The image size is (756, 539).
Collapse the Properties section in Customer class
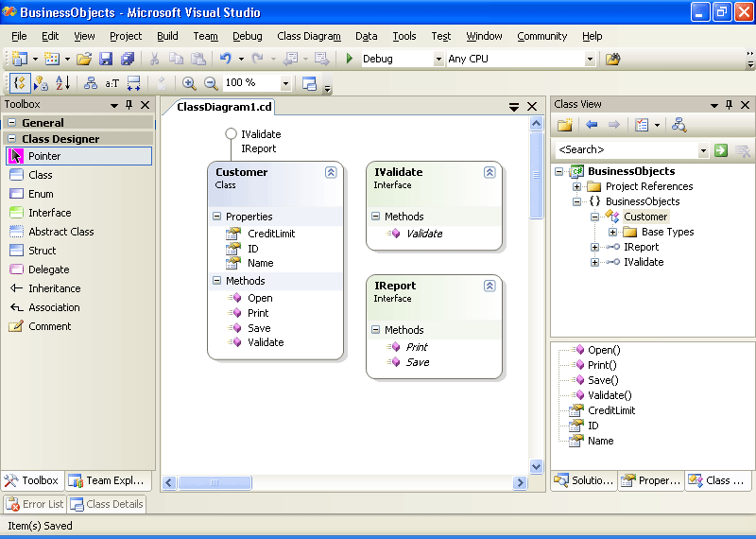point(217,217)
